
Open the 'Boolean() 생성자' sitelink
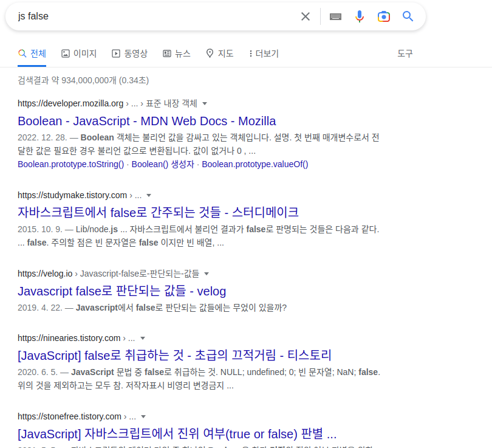point(163,164)
